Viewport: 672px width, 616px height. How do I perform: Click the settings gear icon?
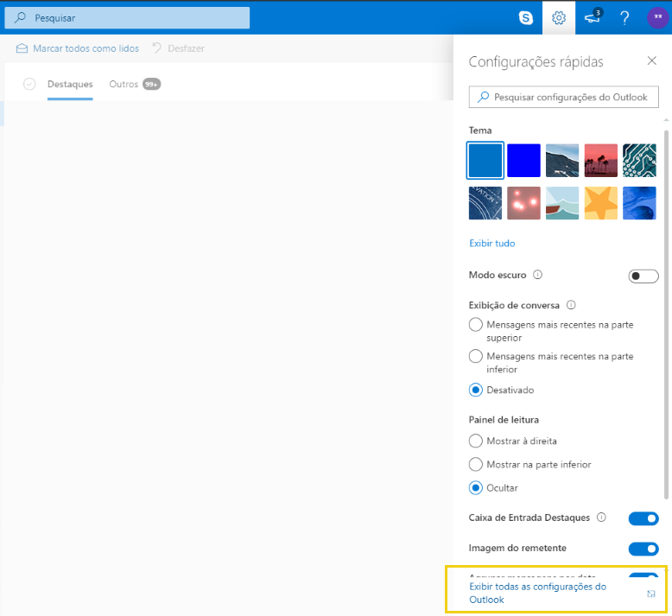pos(559,18)
